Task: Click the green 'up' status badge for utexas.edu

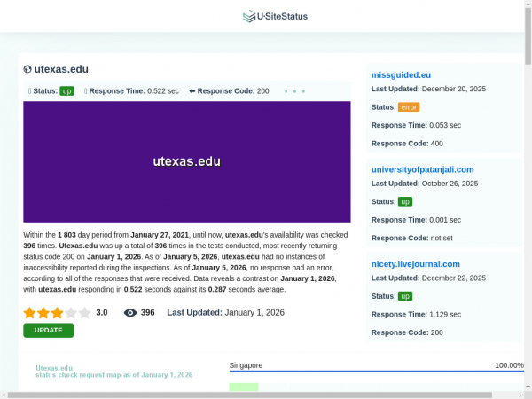Action: tap(66, 91)
